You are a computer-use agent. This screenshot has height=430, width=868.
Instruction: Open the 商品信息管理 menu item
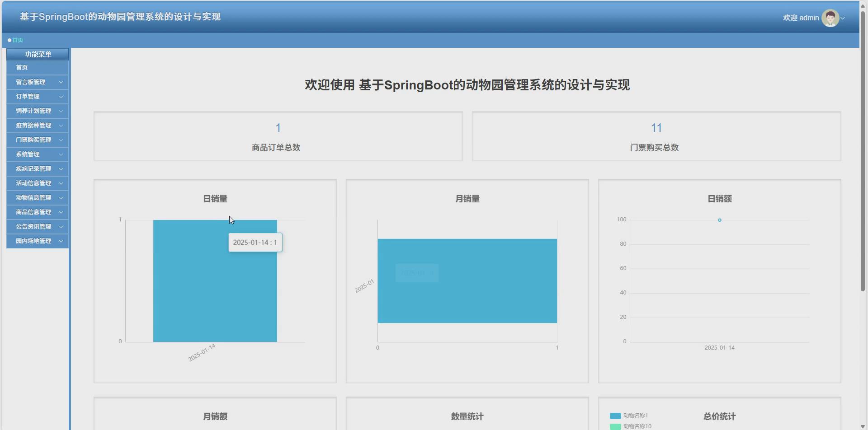click(x=38, y=212)
